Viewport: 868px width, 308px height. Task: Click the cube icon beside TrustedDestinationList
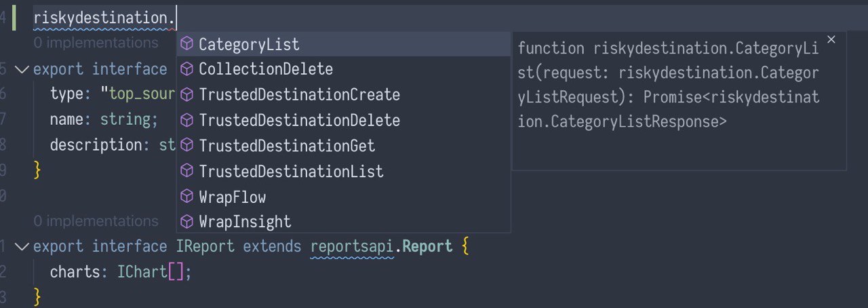[187, 172]
